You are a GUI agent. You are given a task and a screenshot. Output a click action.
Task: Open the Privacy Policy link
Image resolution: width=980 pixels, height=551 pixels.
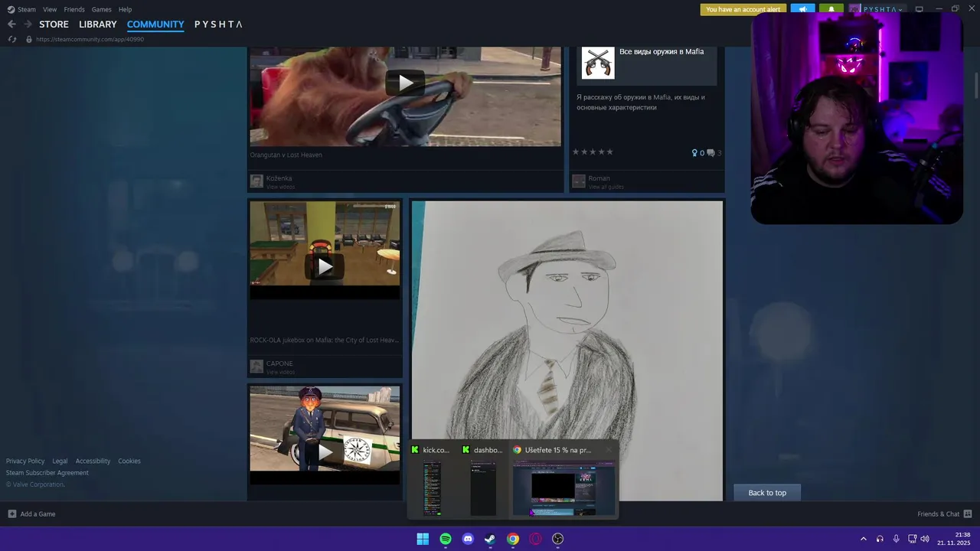click(x=25, y=461)
